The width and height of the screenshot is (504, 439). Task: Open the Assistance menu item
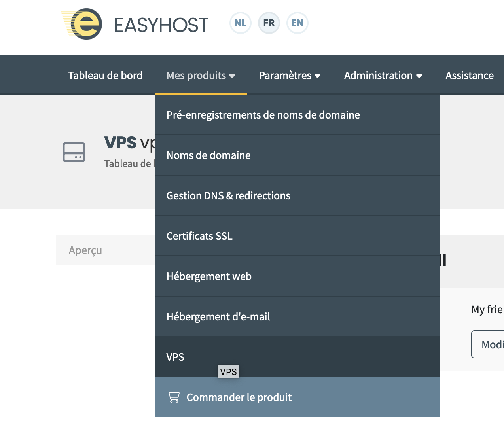pyautogui.click(x=469, y=76)
